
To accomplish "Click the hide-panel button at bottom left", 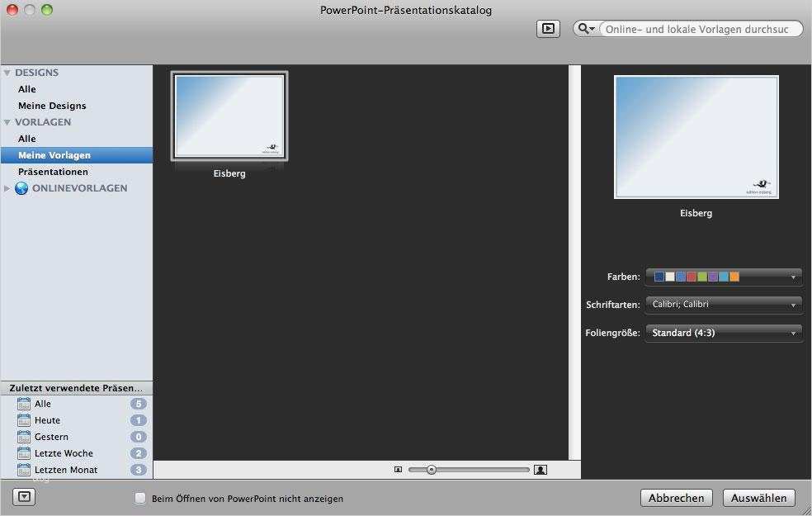I will (x=24, y=498).
